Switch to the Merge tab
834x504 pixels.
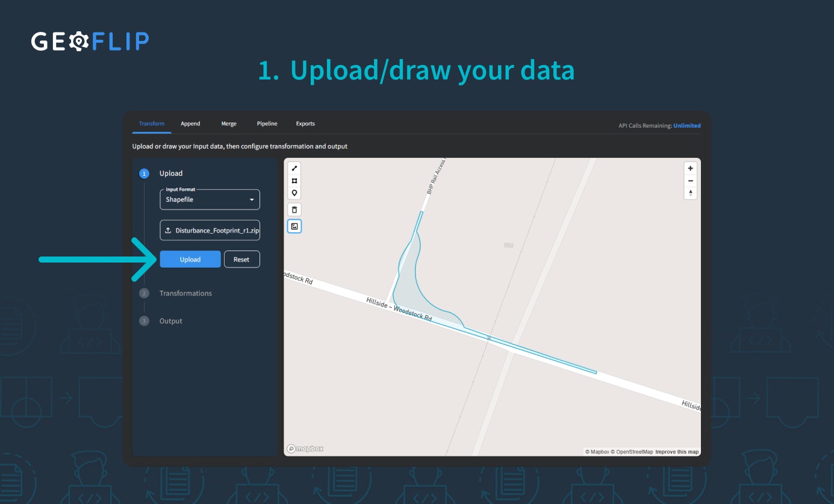pos(229,123)
